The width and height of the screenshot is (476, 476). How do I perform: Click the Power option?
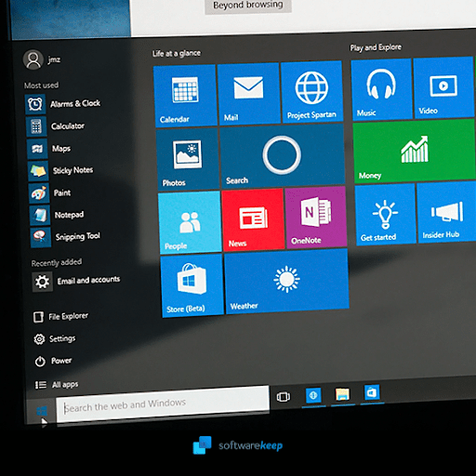point(53,361)
